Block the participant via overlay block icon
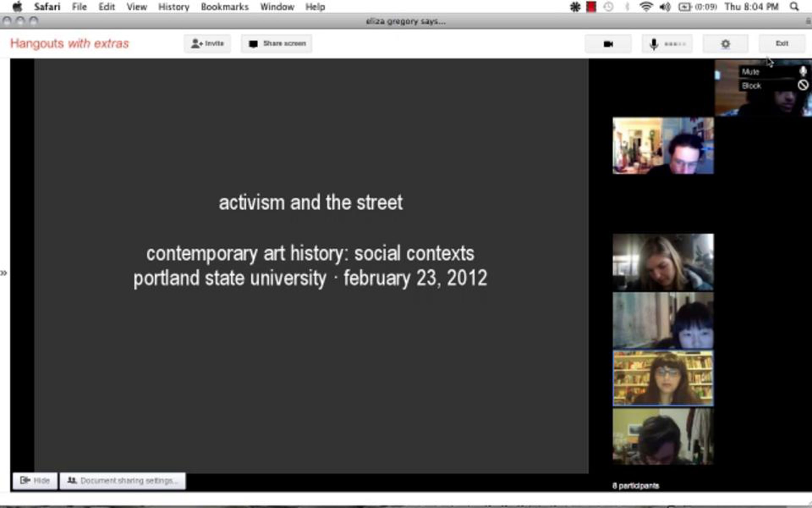 [x=803, y=85]
